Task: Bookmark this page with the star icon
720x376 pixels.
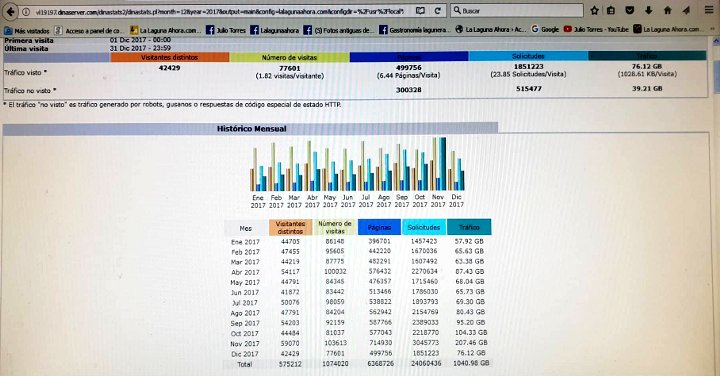Action: point(595,11)
